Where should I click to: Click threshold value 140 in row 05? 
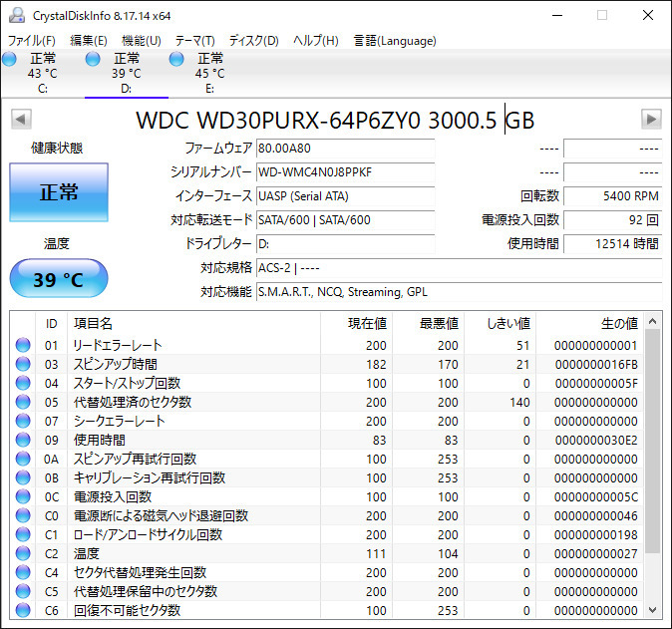tap(519, 403)
